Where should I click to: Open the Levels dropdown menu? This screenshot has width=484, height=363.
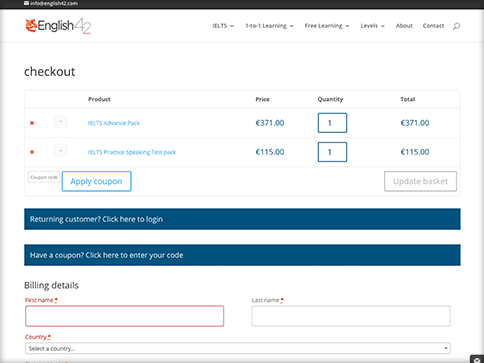(x=372, y=26)
